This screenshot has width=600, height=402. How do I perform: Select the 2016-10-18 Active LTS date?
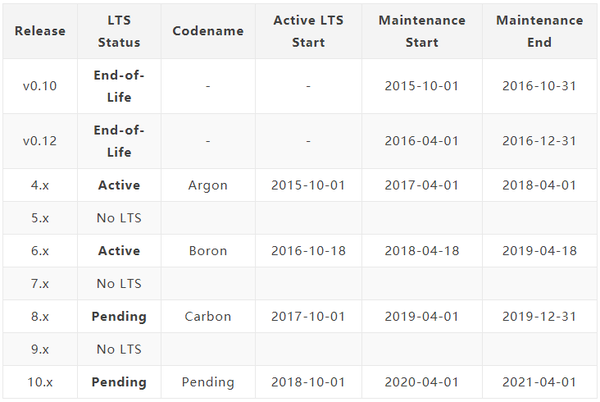point(308,250)
